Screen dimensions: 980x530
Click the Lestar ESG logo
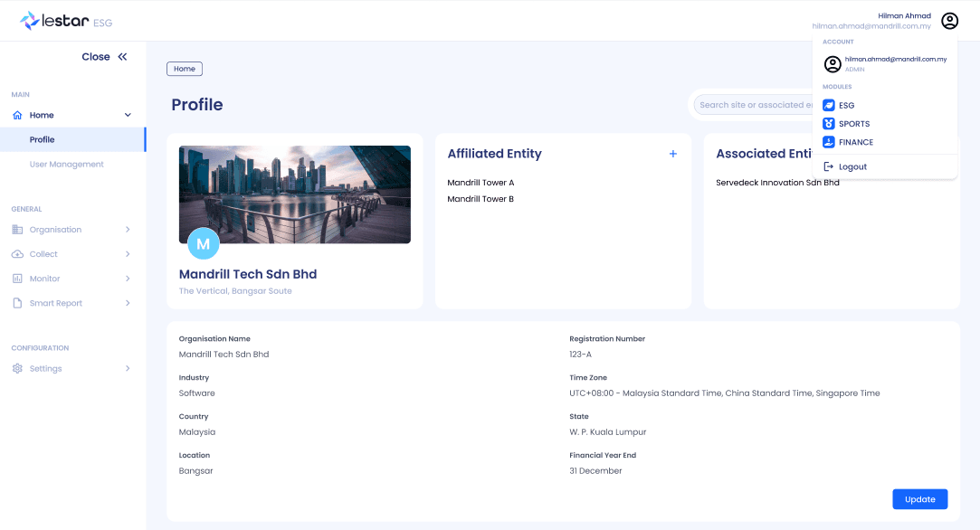coord(66,21)
